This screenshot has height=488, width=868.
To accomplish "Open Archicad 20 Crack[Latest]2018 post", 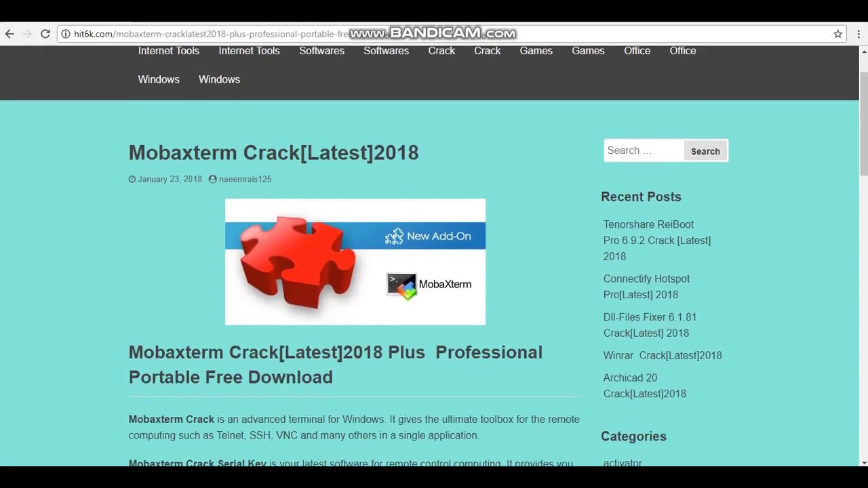I will point(644,386).
